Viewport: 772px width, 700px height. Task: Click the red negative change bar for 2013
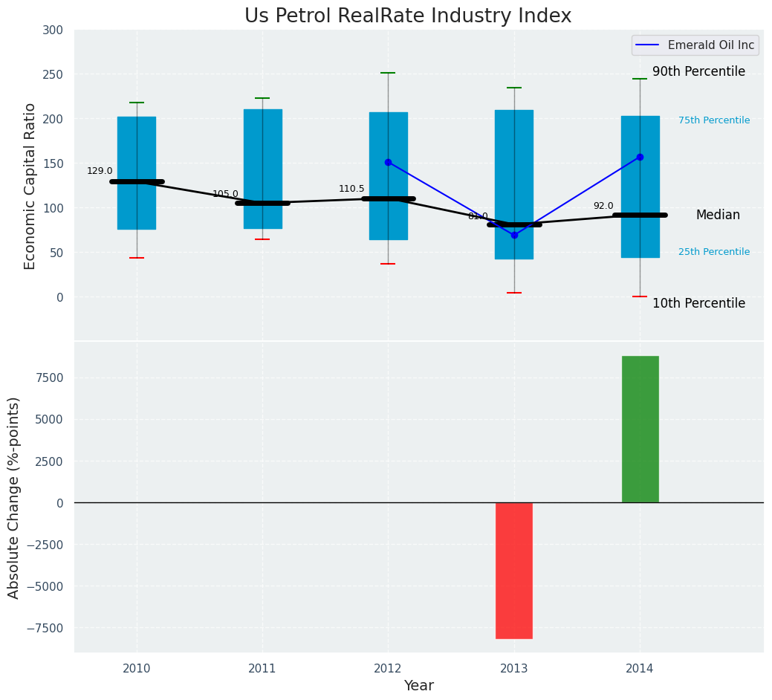coord(514,570)
